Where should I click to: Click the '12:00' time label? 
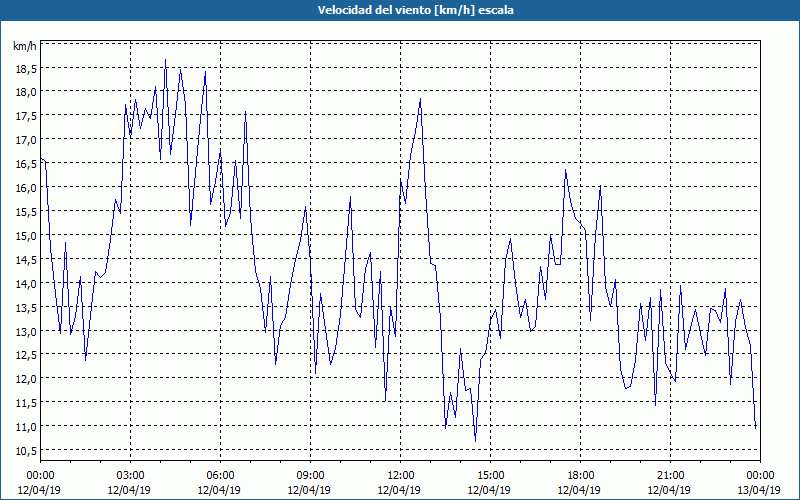click(401, 476)
